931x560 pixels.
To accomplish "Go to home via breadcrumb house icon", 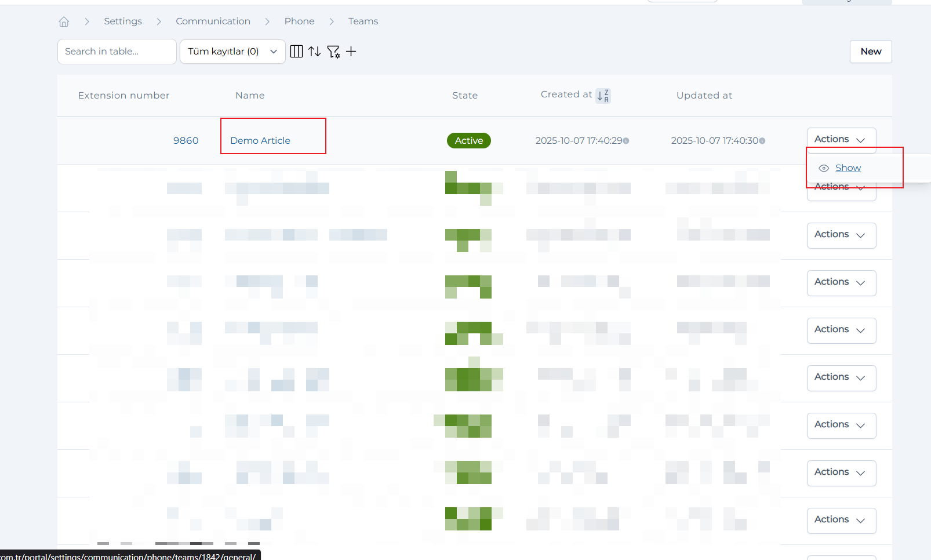I will coord(64,21).
